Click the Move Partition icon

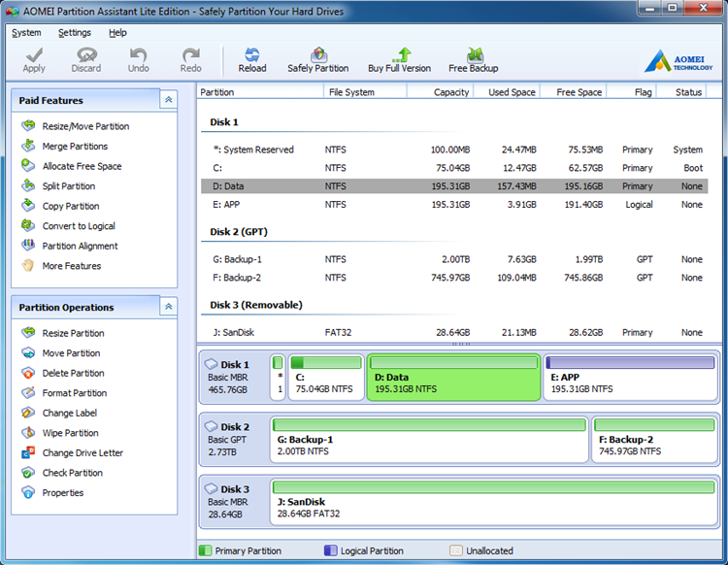(28, 352)
